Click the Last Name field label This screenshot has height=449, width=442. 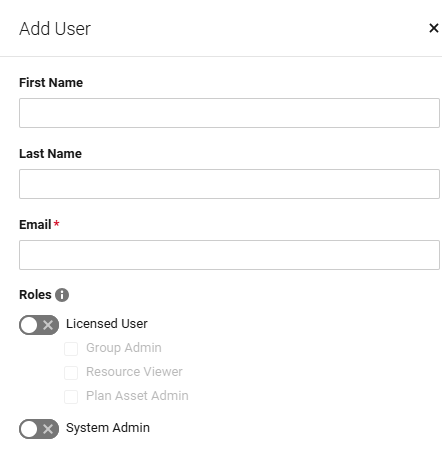(50, 154)
